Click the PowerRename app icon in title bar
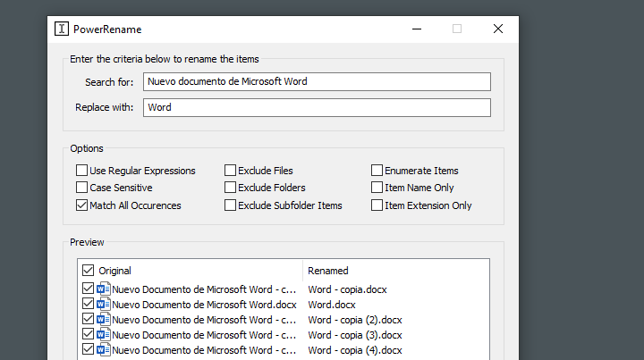 [x=62, y=29]
